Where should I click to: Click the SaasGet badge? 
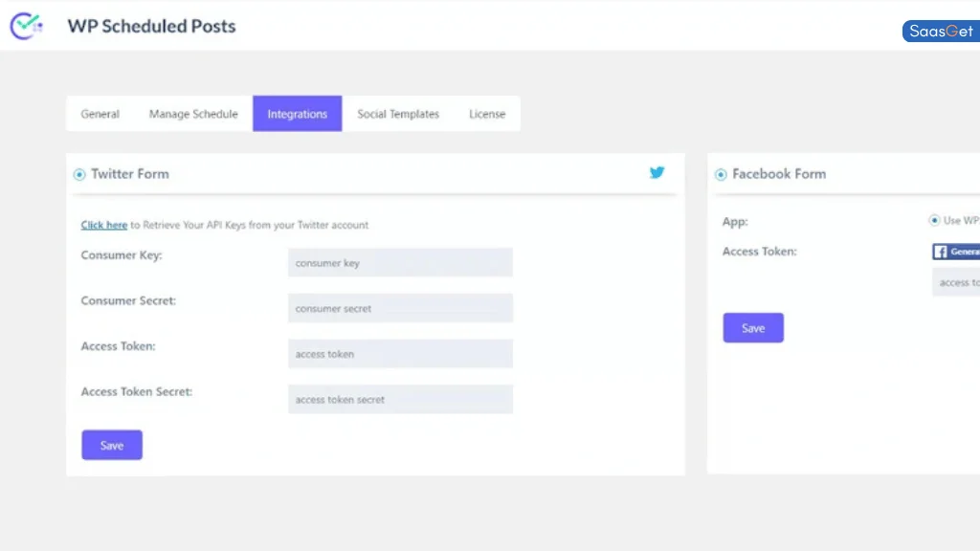pos(942,32)
